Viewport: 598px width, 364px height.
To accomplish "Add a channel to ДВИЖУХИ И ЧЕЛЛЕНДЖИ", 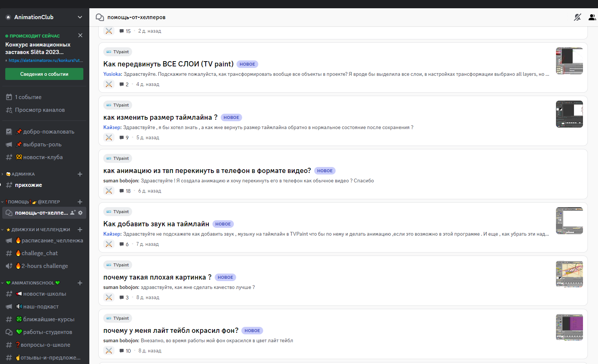I will point(80,230).
